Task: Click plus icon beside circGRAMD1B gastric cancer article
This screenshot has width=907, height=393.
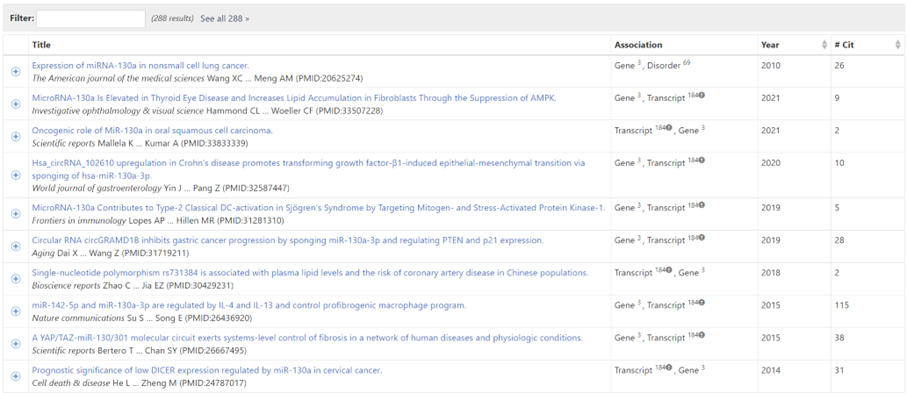Action: point(16,246)
